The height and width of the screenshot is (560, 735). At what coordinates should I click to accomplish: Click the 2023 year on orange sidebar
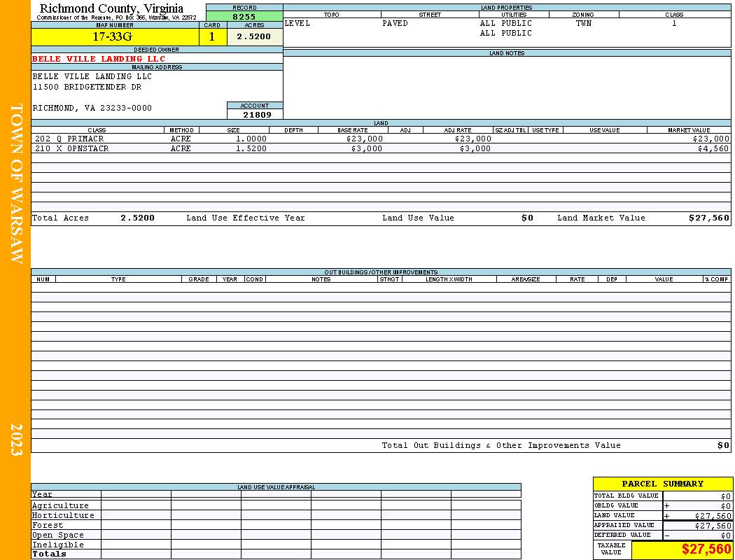pyautogui.click(x=16, y=440)
